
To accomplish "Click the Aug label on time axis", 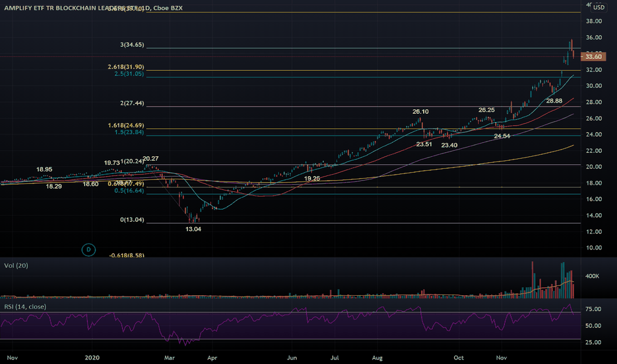I will pos(377,357).
